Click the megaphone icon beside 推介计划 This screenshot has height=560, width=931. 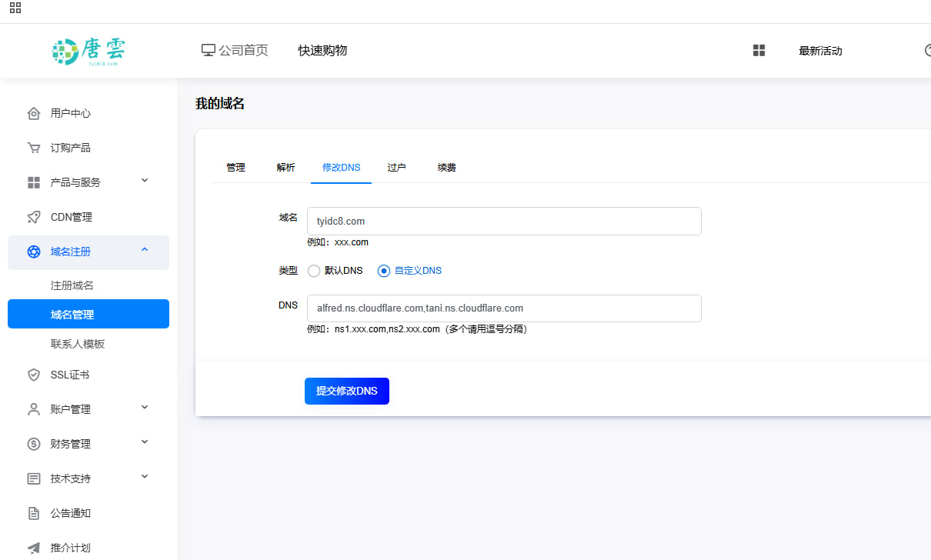coord(34,548)
